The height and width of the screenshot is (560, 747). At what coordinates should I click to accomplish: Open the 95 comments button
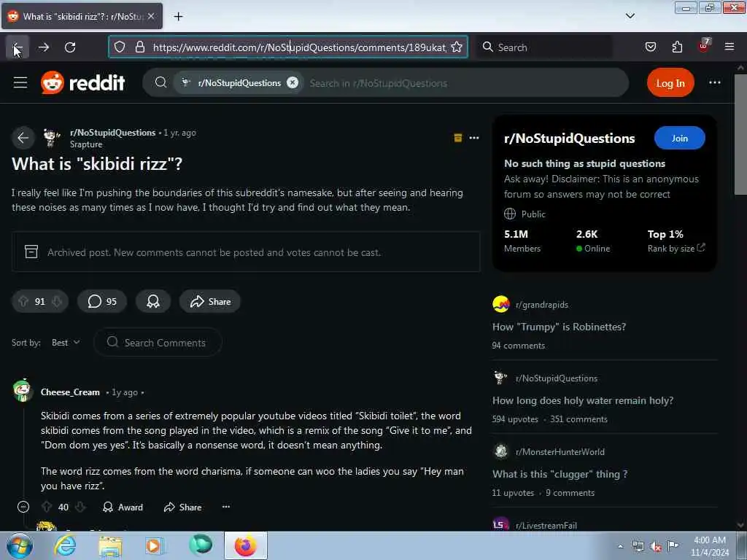[x=102, y=301]
